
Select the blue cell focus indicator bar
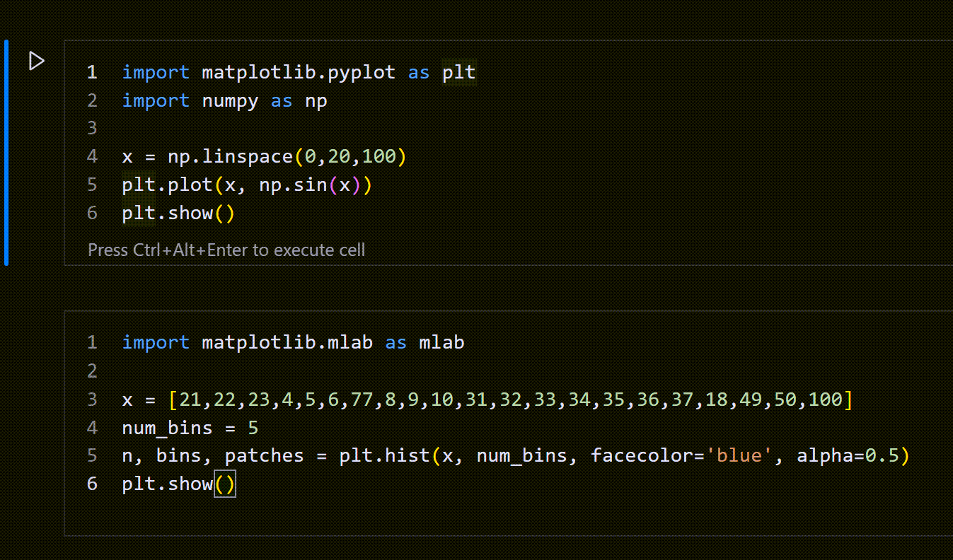coord(6,152)
